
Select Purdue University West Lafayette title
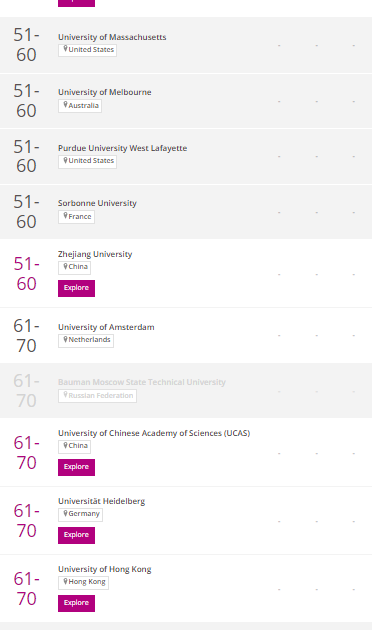pos(123,148)
